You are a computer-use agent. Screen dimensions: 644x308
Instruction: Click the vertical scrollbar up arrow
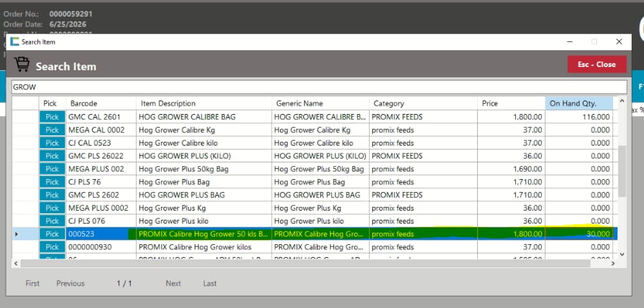pyautogui.click(x=622, y=101)
